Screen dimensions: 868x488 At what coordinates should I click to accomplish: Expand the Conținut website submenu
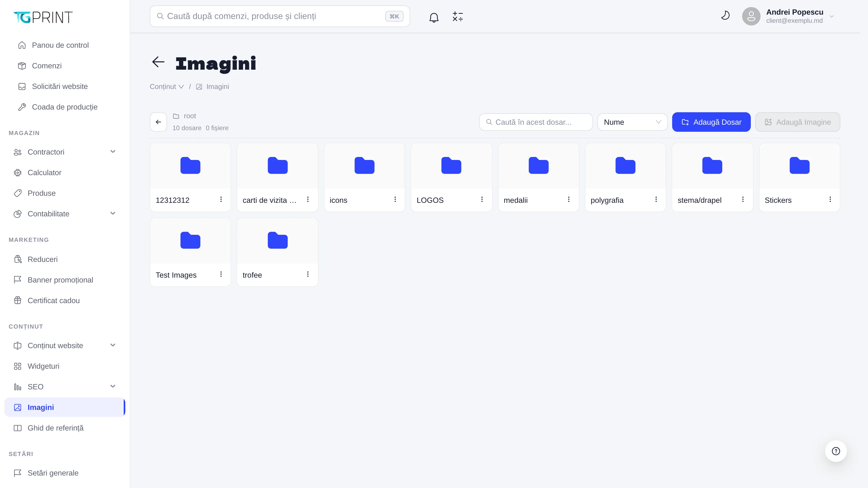pyautogui.click(x=113, y=345)
